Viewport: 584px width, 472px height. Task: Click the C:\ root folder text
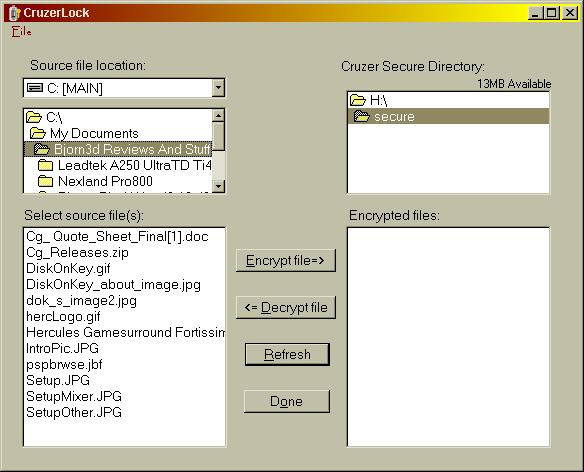[x=54, y=118]
